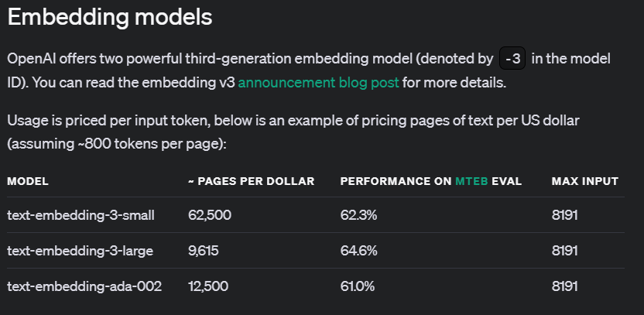Click max input 8191 for text-embedding-ada-002
Image resolution: width=644 pixels, height=315 pixels.
pos(565,286)
